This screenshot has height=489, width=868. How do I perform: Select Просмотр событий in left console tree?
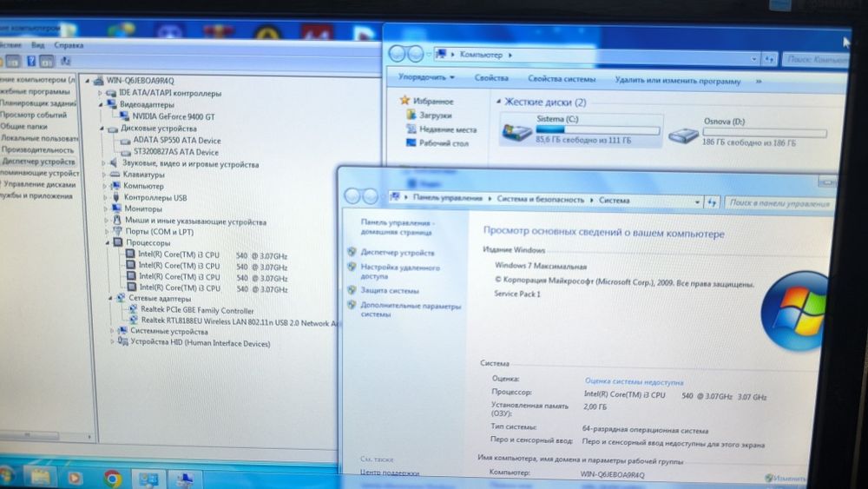[x=33, y=115]
